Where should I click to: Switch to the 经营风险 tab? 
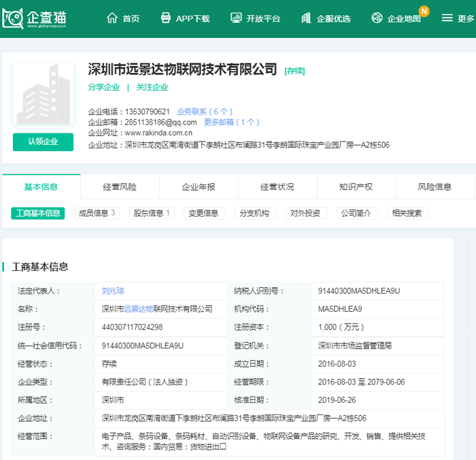click(120, 187)
